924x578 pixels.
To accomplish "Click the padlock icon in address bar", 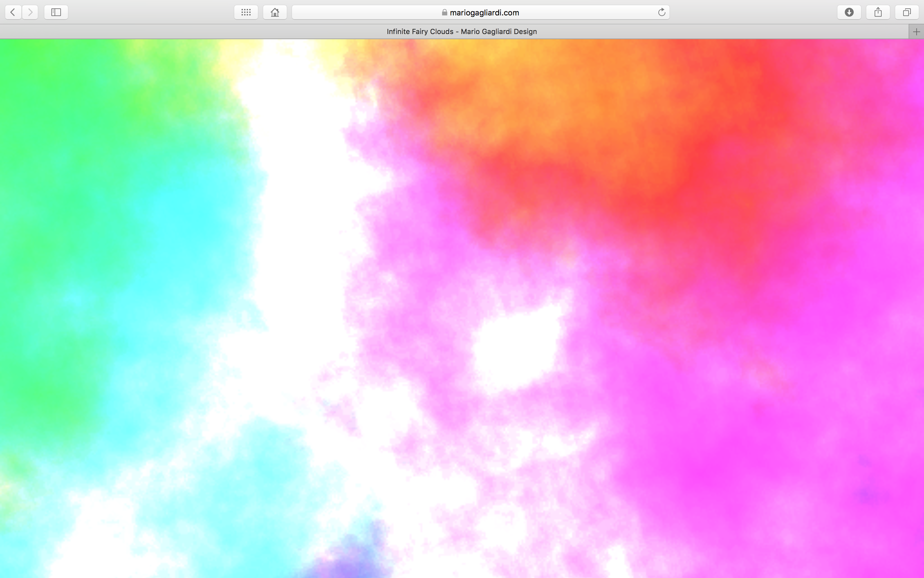I will (444, 12).
